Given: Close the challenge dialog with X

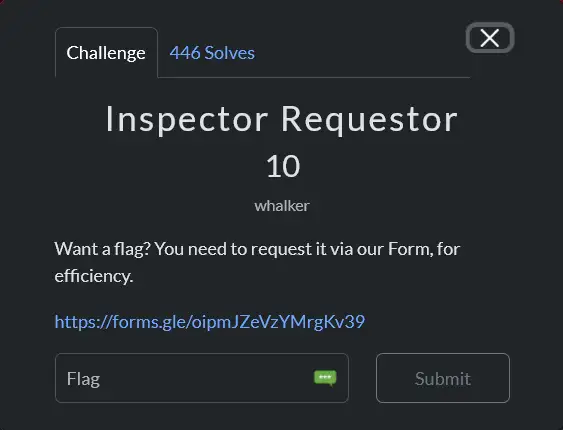Looking at the screenshot, I should point(490,38).
